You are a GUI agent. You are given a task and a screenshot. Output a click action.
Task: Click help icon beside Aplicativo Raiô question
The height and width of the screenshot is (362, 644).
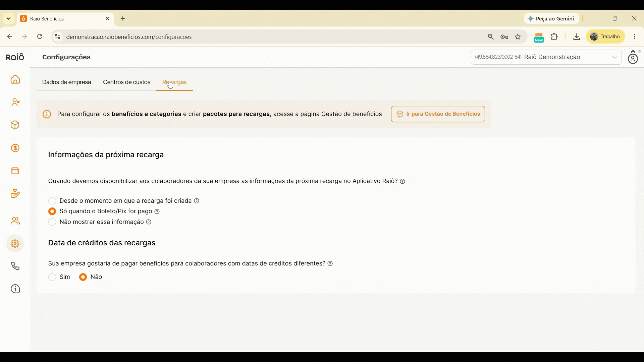403,181
